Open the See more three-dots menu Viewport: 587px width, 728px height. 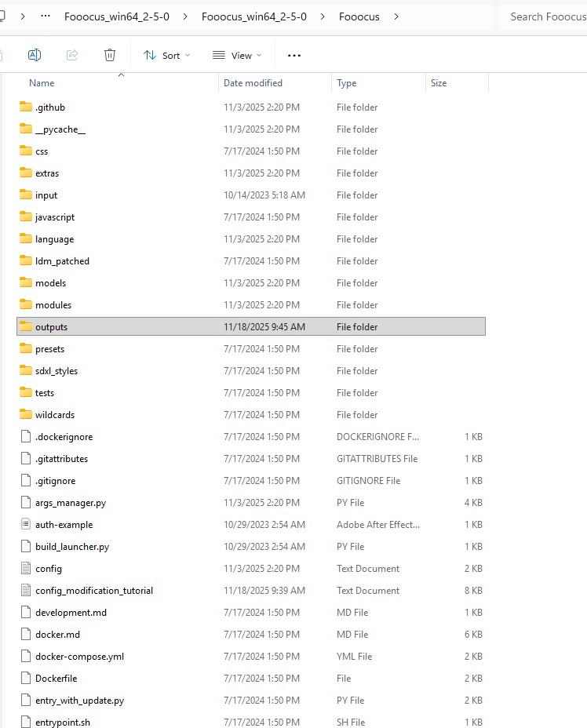tap(294, 56)
